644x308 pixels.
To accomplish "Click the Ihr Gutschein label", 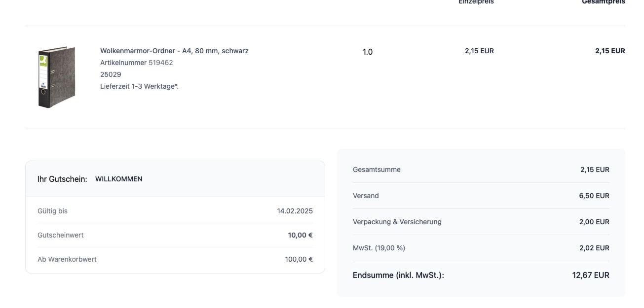I will [x=62, y=179].
